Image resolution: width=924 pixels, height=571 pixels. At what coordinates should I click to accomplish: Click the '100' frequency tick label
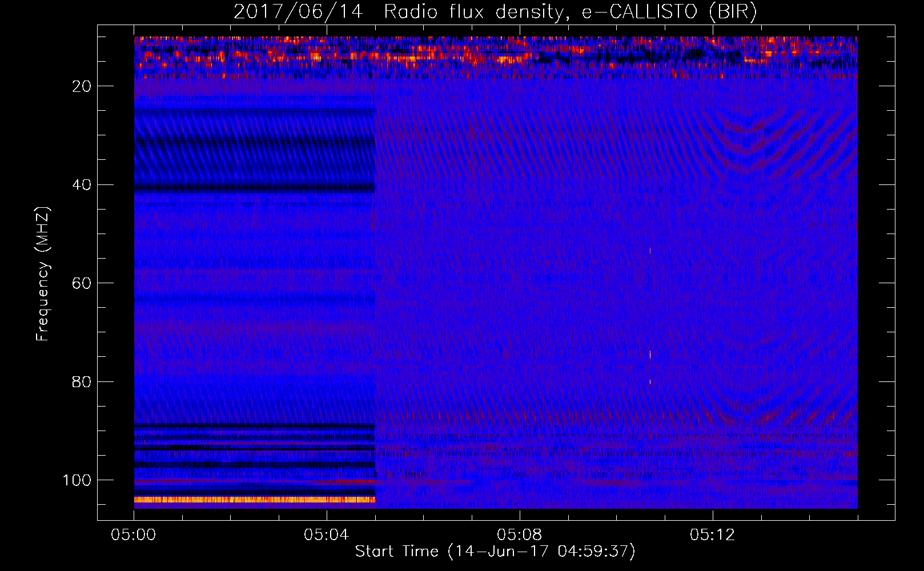[77, 480]
